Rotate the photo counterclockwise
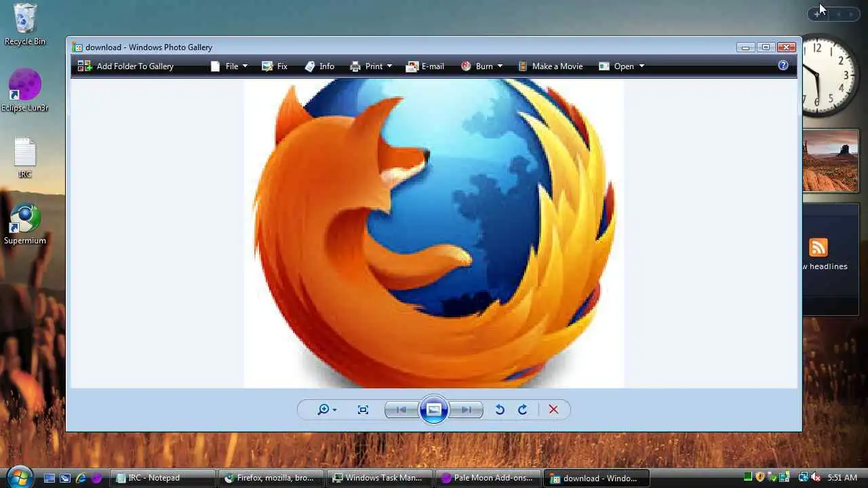 500,409
